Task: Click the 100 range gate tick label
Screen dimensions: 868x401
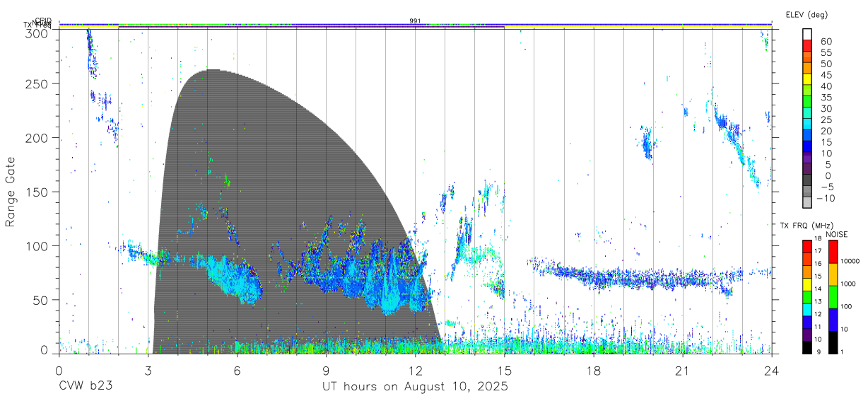Action: [37, 245]
